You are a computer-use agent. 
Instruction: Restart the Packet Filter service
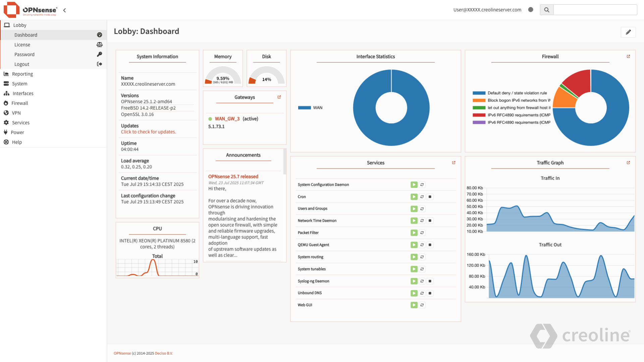coord(422,233)
